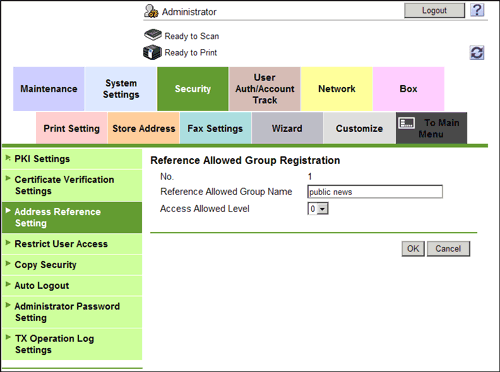Click the Reference Allowed Group Name field
500x372 pixels.
(x=375, y=192)
